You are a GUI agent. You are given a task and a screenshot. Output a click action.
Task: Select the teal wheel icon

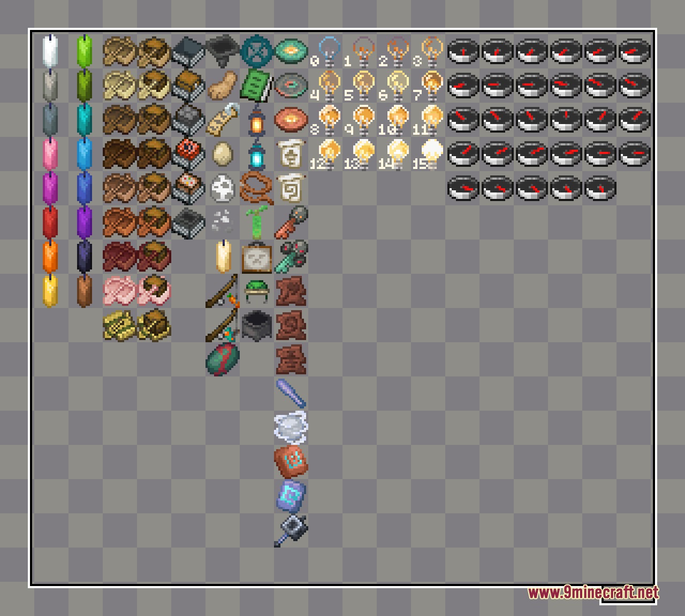pyautogui.click(x=257, y=50)
